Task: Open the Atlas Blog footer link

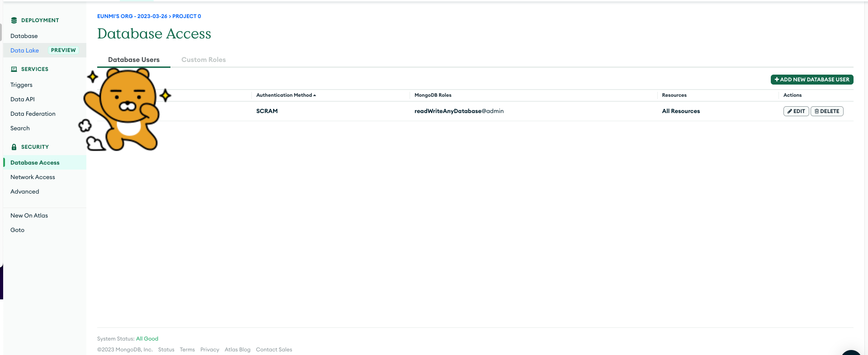Action: tap(237, 350)
